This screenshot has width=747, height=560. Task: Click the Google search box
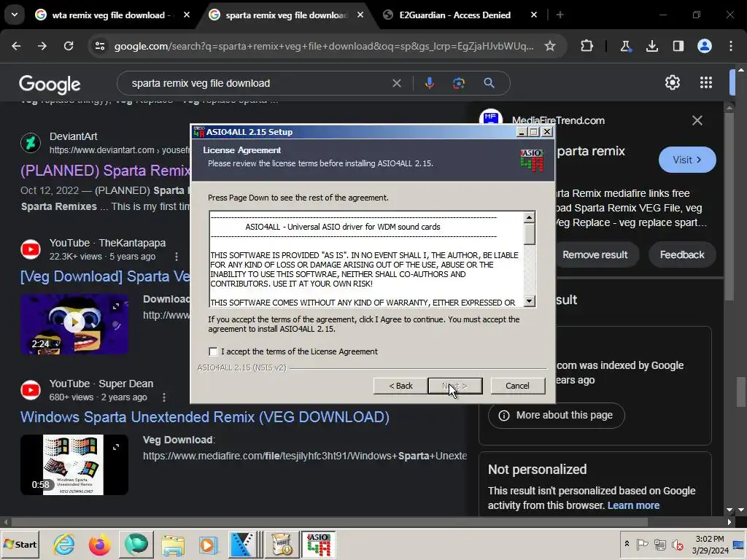pyautogui.click(x=258, y=83)
